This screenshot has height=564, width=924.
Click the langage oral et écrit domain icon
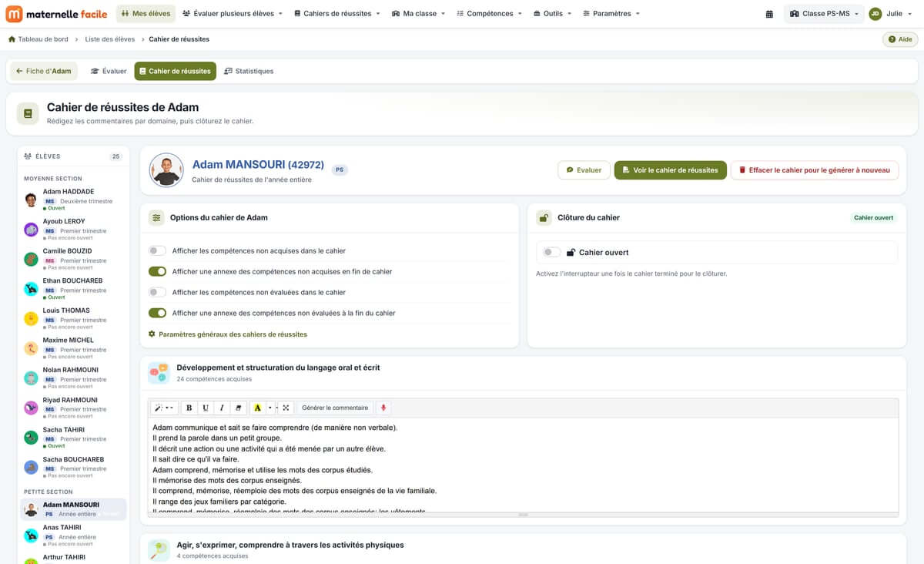[x=159, y=373]
